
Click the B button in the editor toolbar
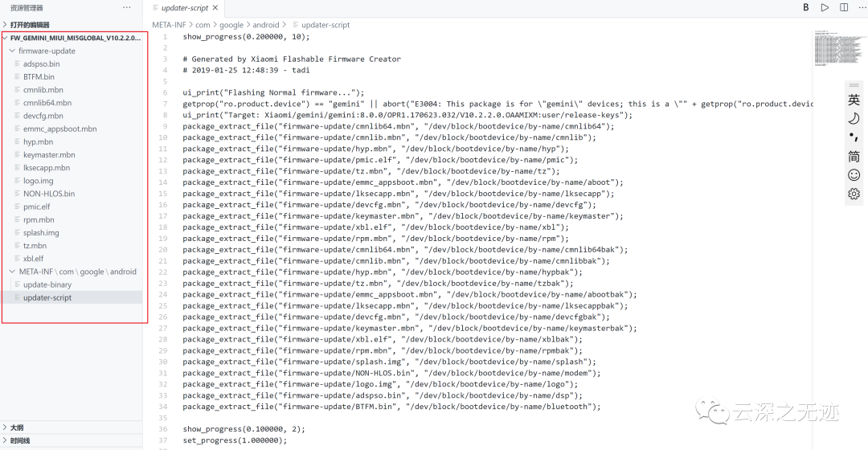click(806, 7)
